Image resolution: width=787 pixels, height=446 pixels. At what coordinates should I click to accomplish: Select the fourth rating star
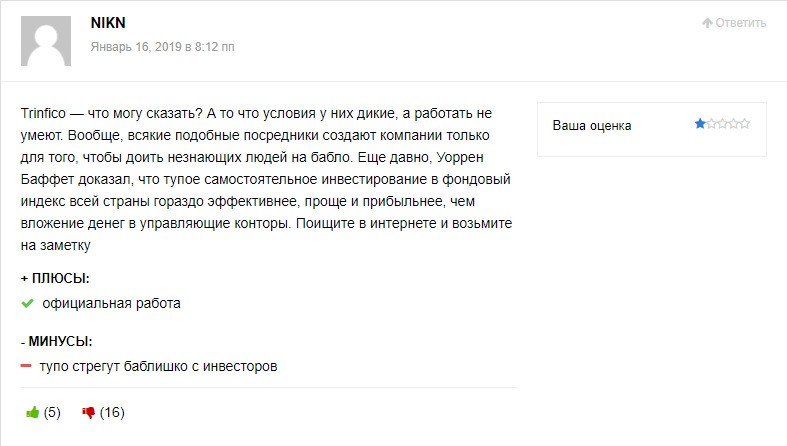pyautogui.click(x=733, y=123)
